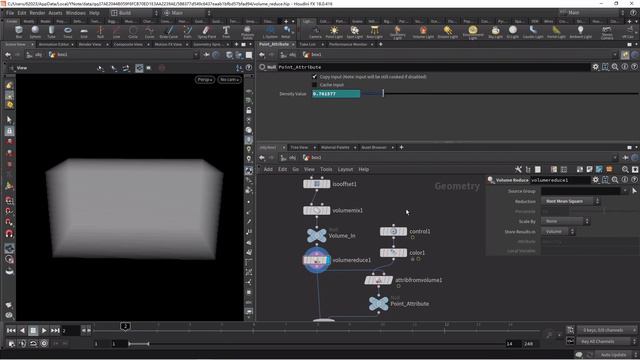Select the volumereduce1 node

click(x=316, y=260)
